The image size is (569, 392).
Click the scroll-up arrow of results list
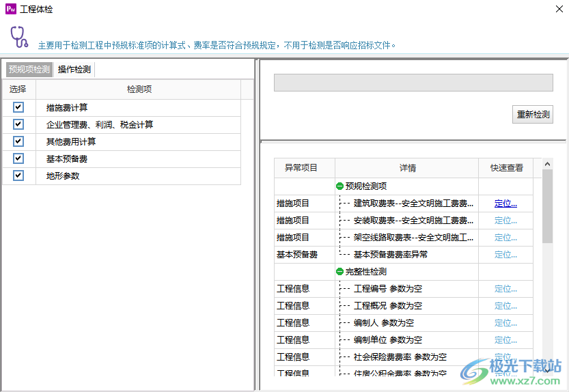547,164
